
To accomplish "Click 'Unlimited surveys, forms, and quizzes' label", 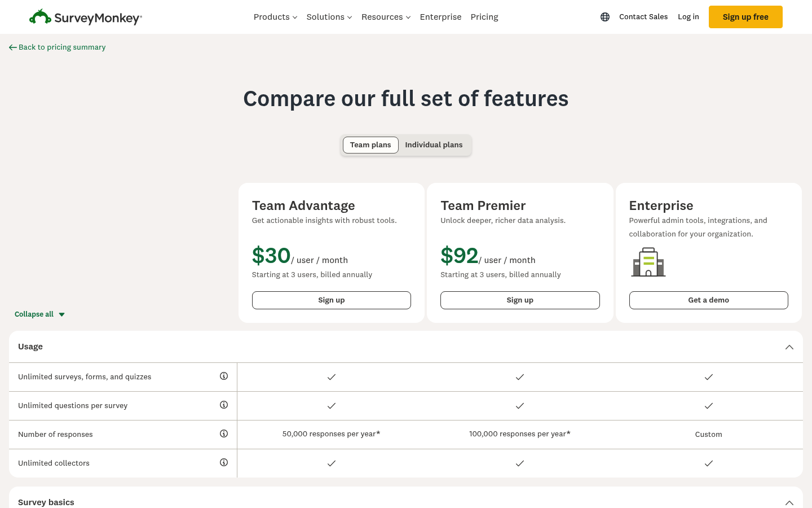I will point(85,377).
